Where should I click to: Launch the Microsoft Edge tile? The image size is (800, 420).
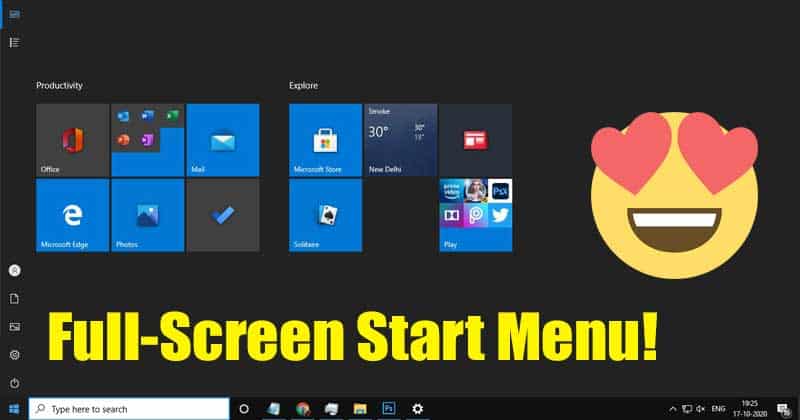[72, 215]
